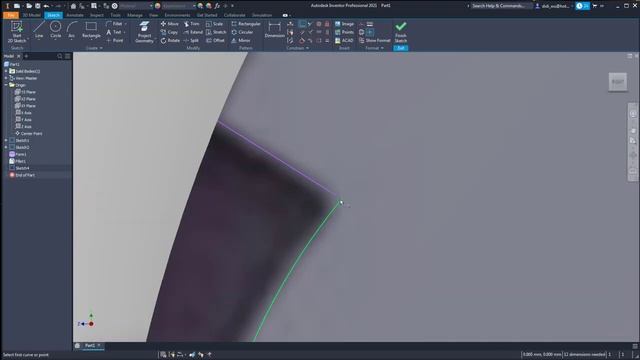Click the ViewCube RIGHT face
This screenshot has width=640, height=360.
pyautogui.click(x=618, y=82)
